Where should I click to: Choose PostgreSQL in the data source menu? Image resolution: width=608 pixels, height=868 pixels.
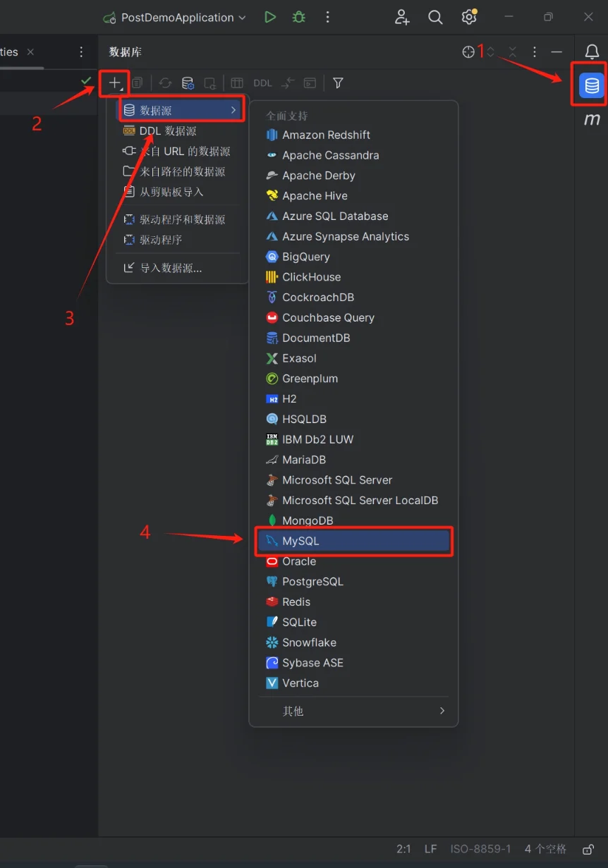point(312,582)
